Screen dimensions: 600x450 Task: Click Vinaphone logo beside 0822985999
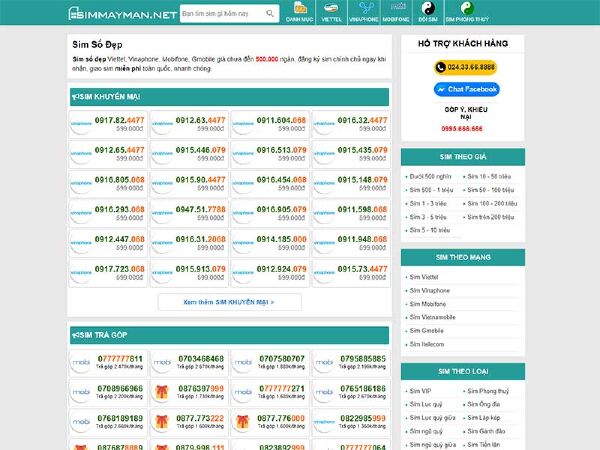(x=324, y=422)
